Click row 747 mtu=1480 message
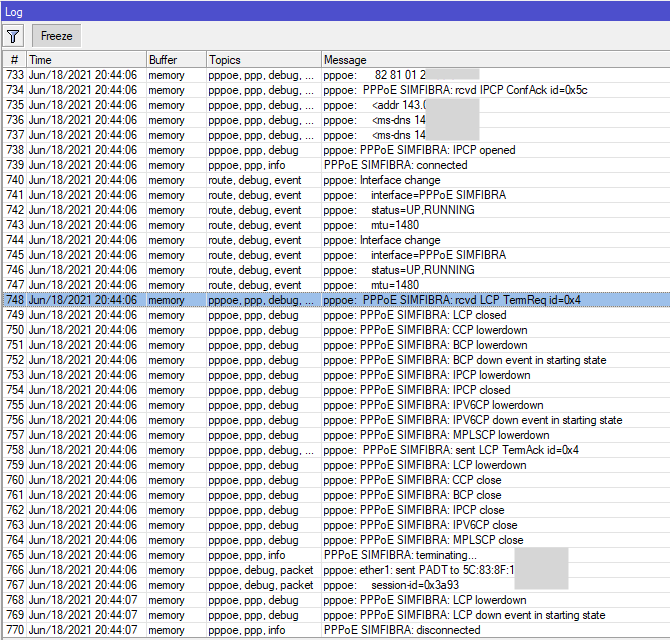 click(x=371, y=285)
